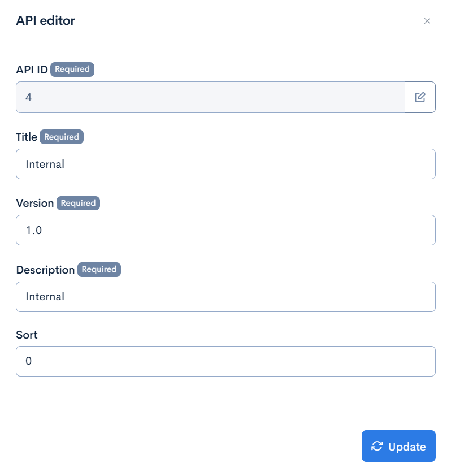Click the refresh icon inside the Update button

[x=378, y=446]
